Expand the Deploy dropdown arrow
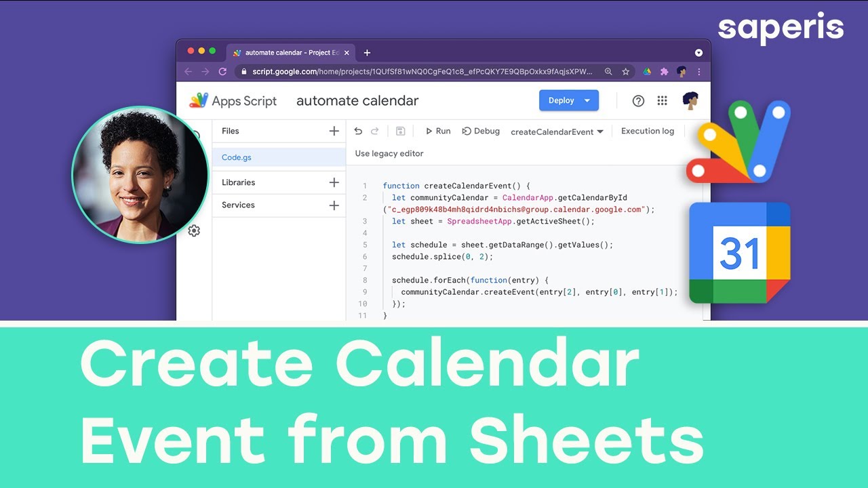 (587, 100)
